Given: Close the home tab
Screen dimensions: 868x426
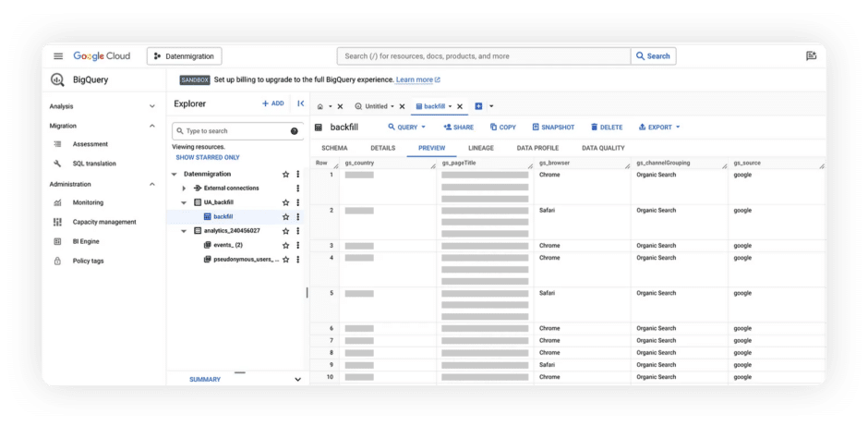Looking at the screenshot, I should click(340, 106).
